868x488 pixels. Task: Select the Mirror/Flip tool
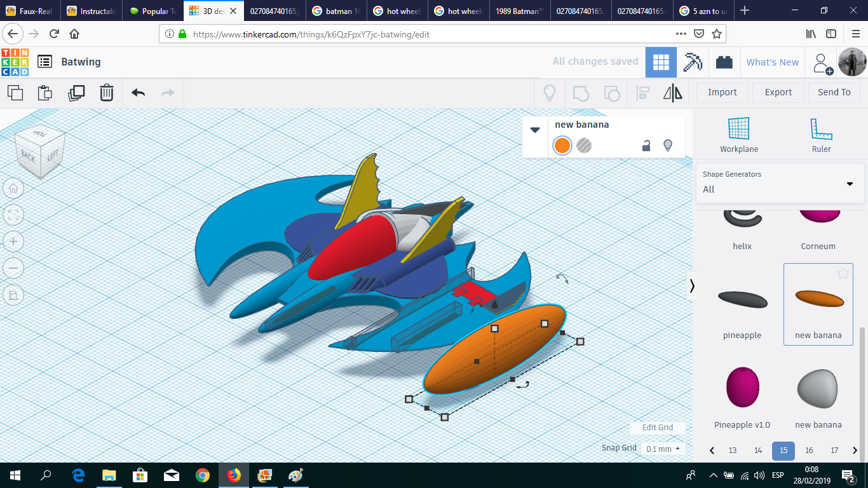[x=673, y=93]
